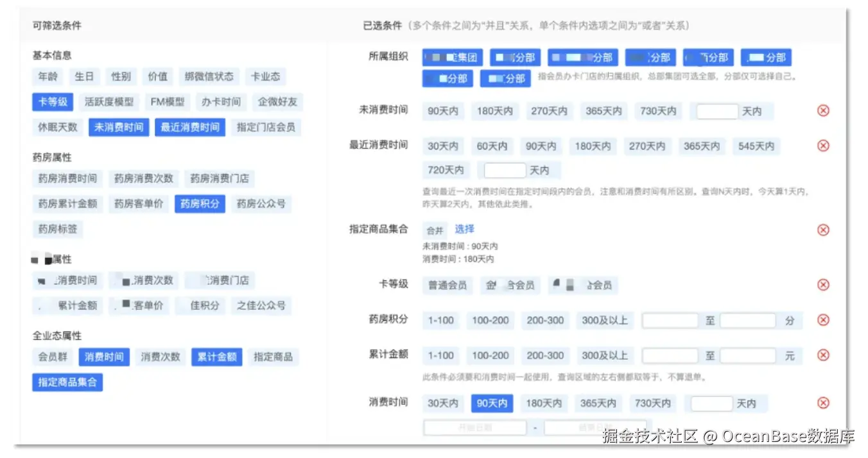Select 180天内 in the 未消费时间 row
This screenshot has width=868, height=458.
495,110
